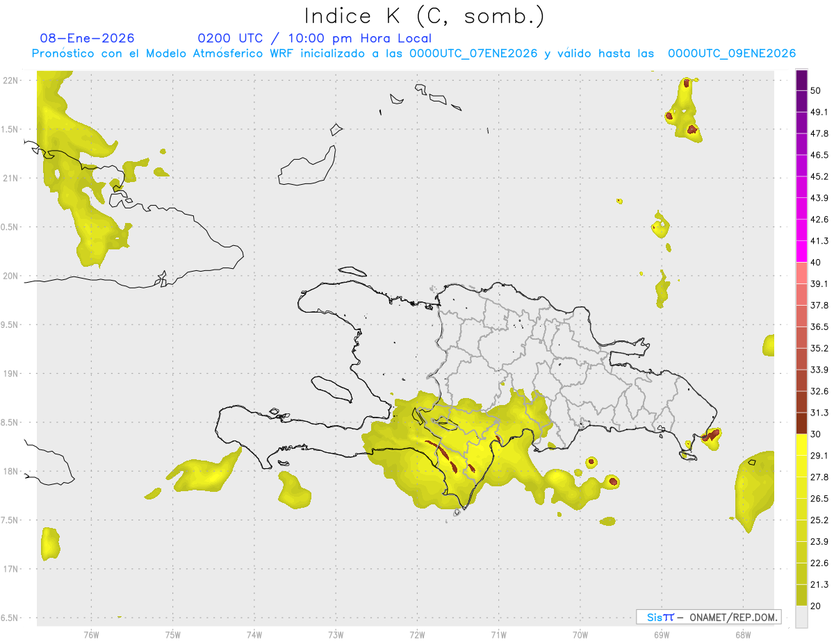Viewport: 834px width, 644px height.
Task: Click the longitude label '74W'
Action: coord(254,635)
